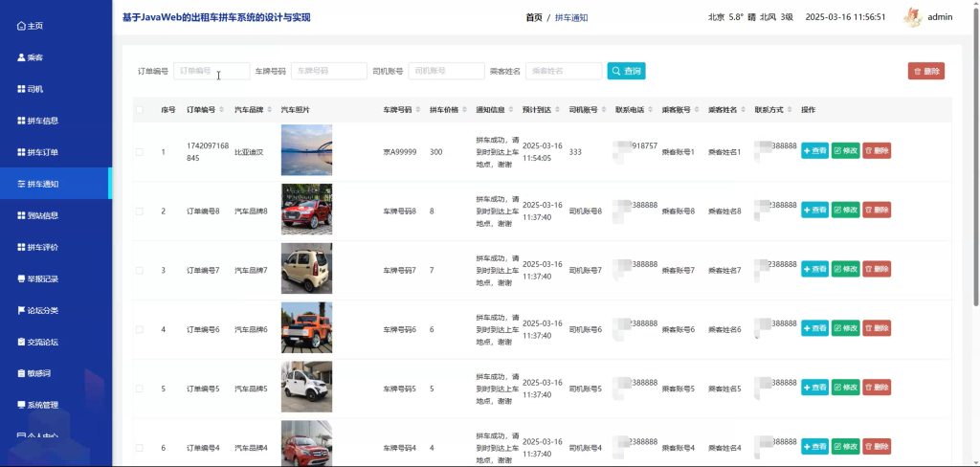The image size is (980, 467).
Task: View details of 订单编号4 row
Action: [x=815, y=446]
